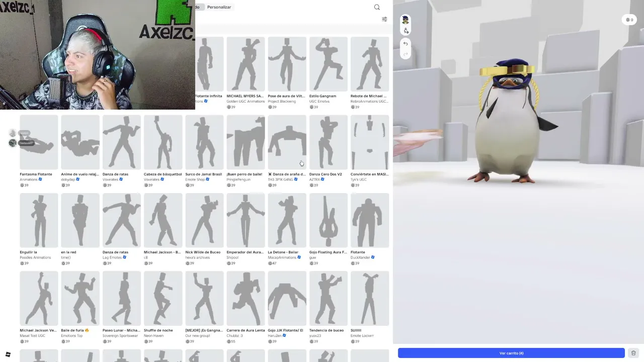The height and width of the screenshot is (362, 644).
Task: Select Danza de ratas by Voxelates thumbnail
Action: [x=122, y=142]
